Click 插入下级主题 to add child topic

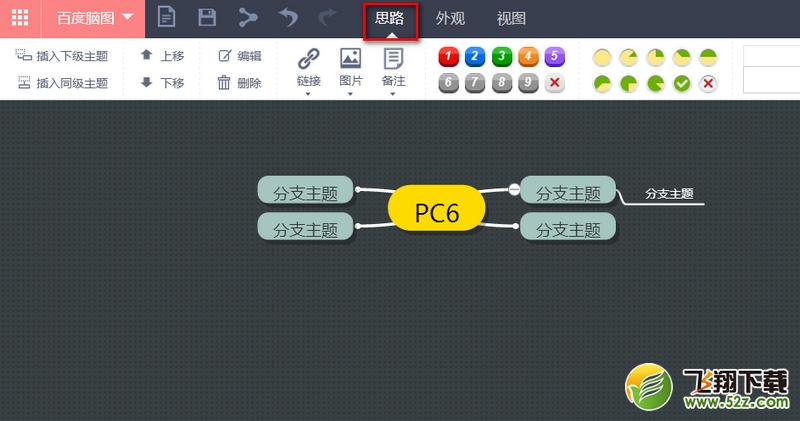pos(62,56)
